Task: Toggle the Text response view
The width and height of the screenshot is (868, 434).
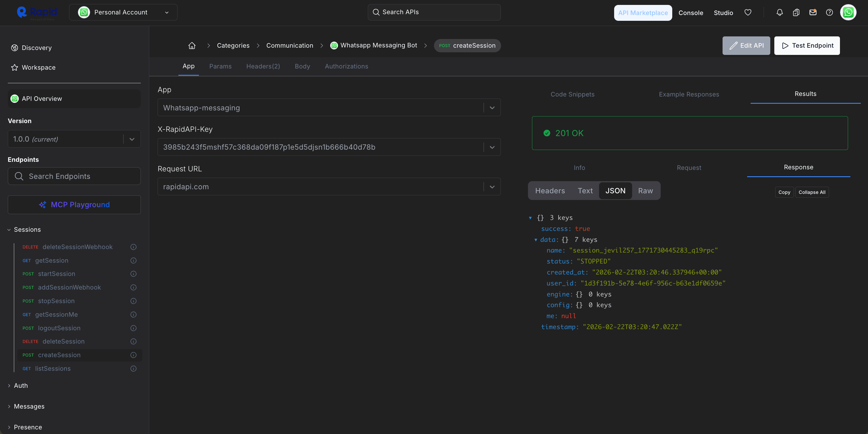Action: tap(585, 191)
